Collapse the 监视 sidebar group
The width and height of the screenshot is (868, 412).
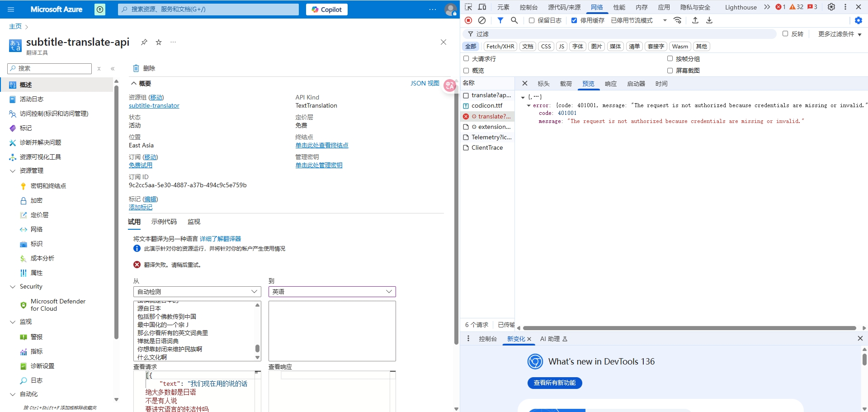pos(13,322)
